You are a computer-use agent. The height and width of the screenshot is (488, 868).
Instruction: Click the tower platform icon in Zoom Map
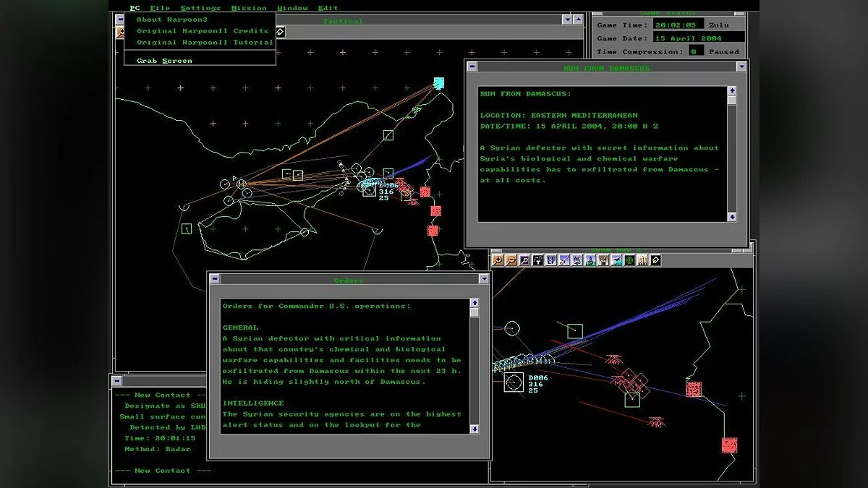click(x=590, y=260)
